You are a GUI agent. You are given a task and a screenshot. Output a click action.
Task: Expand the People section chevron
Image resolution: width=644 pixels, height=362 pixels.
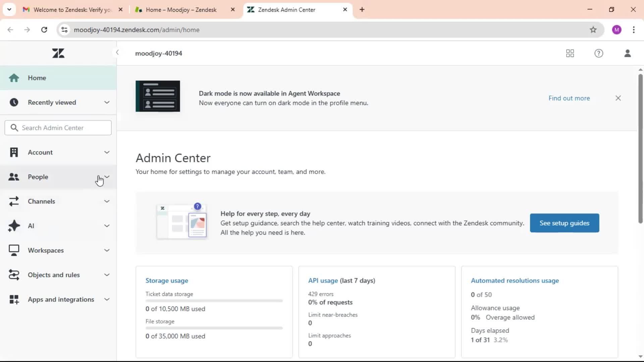pos(107,177)
